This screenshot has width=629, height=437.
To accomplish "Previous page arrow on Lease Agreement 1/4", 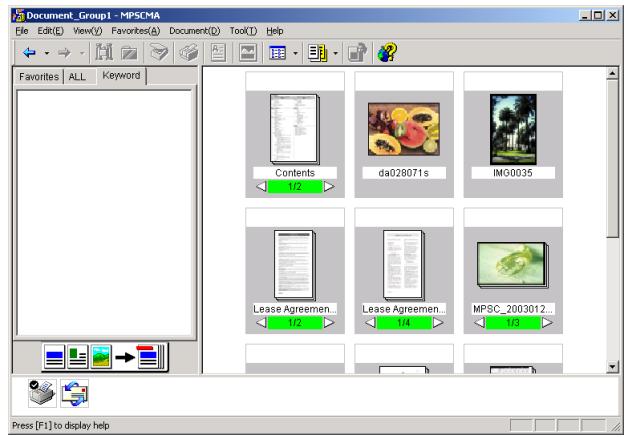I will (370, 323).
